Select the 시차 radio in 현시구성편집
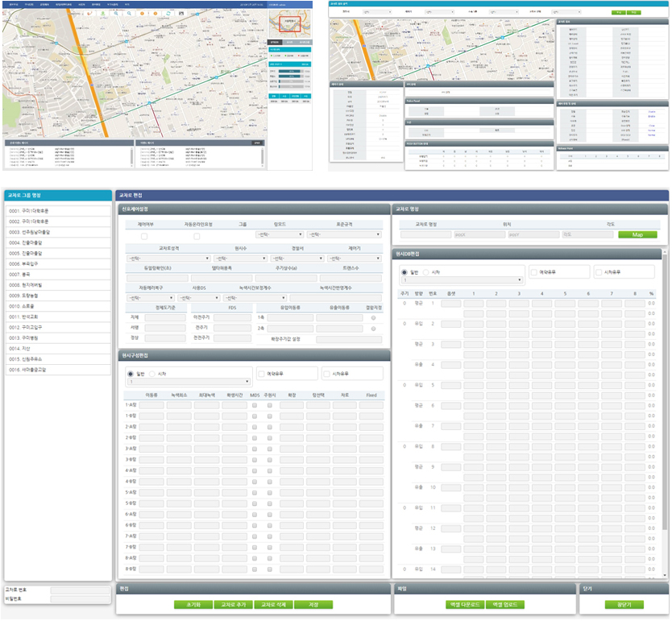672x621 pixels. 151,374
